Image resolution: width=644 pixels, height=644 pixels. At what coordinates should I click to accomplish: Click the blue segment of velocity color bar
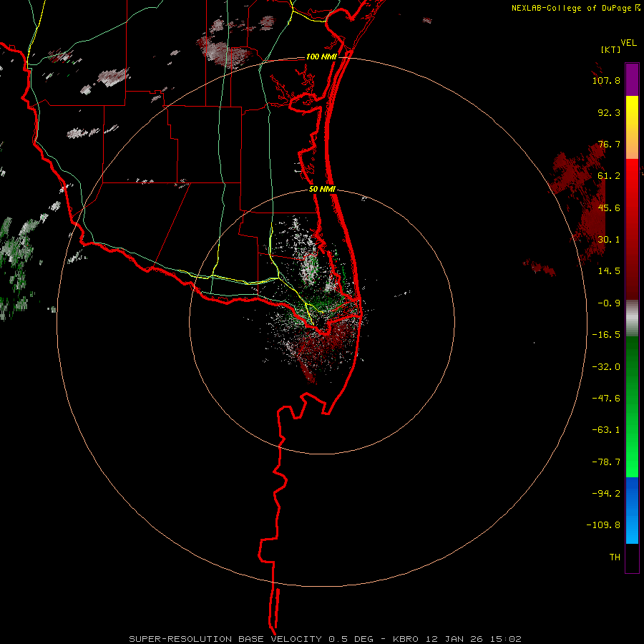(x=632, y=510)
